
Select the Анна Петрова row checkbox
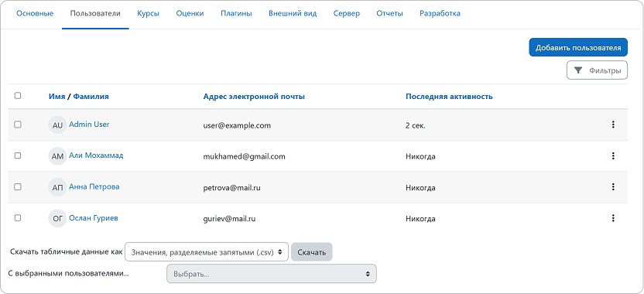tap(18, 186)
